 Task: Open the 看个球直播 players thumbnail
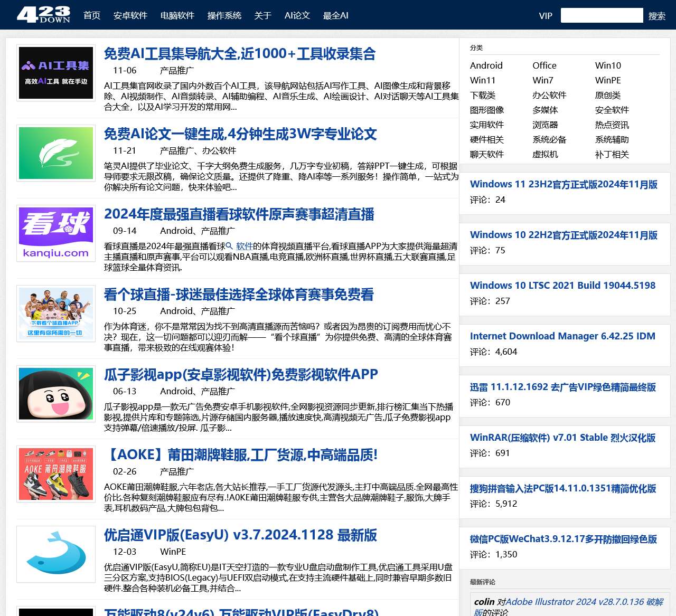56,314
